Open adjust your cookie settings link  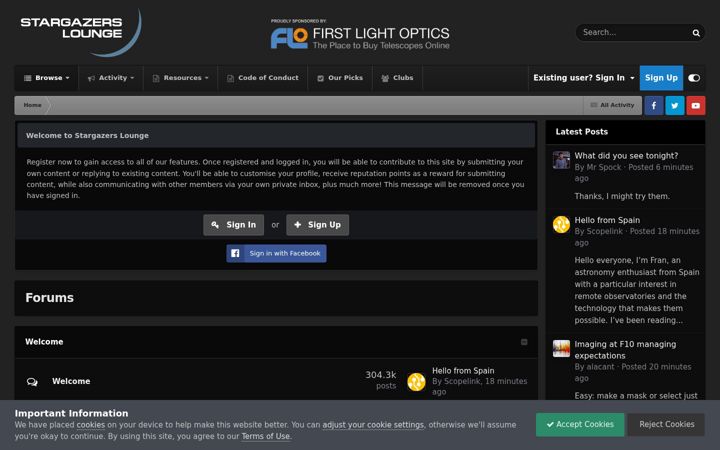(x=373, y=425)
